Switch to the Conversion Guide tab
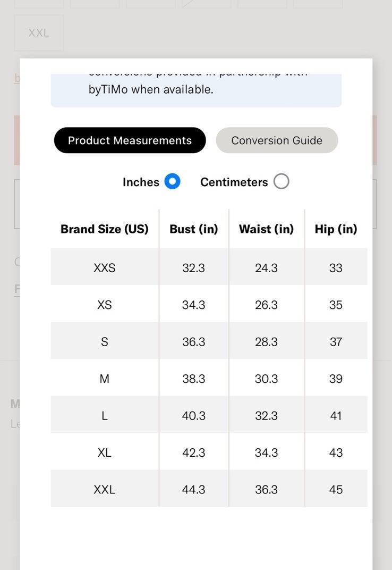 pyautogui.click(x=277, y=140)
